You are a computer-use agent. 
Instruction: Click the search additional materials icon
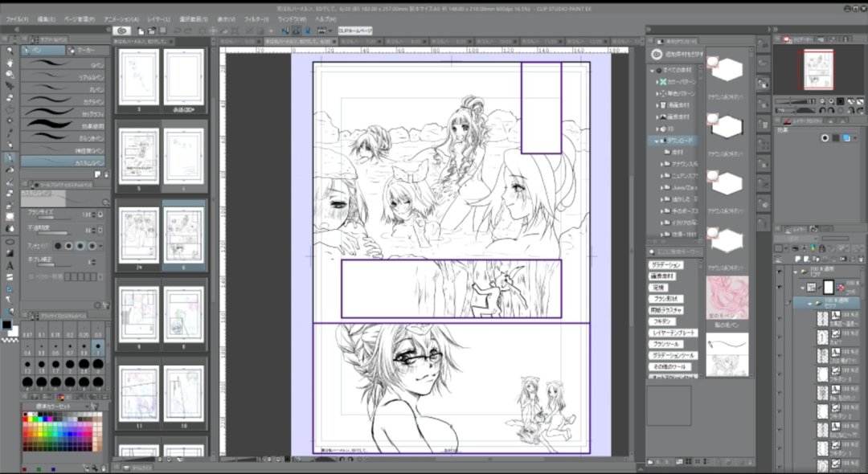coord(657,54)
